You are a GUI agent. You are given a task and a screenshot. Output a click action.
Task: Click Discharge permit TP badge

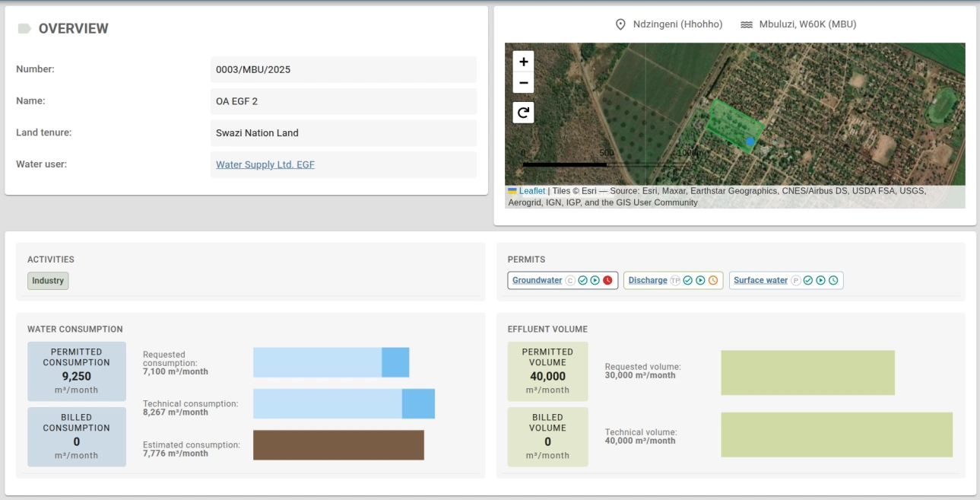pyautogui.click(x=675, y=281)
